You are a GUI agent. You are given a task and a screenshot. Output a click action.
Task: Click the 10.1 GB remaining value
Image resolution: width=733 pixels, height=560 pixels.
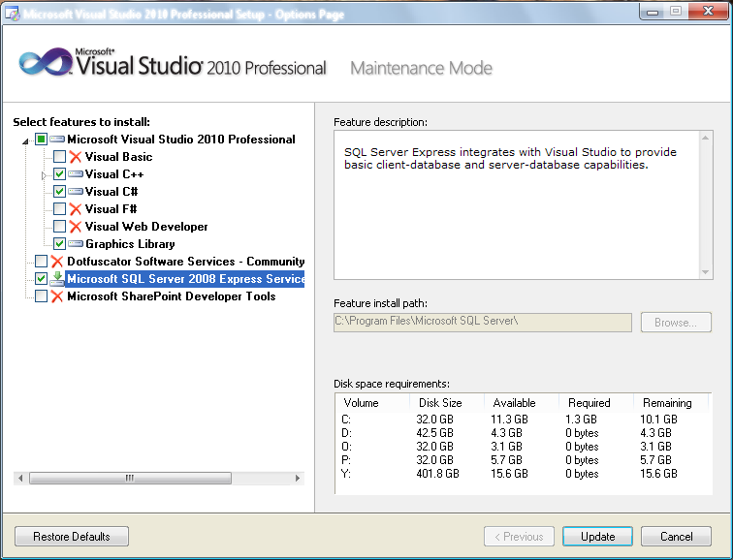point(658,420)
